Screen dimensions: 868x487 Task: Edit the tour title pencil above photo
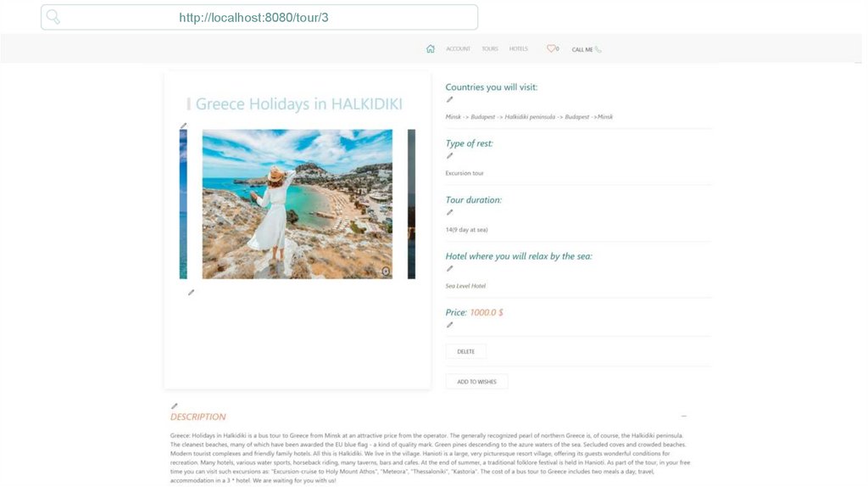coord(183,126)
